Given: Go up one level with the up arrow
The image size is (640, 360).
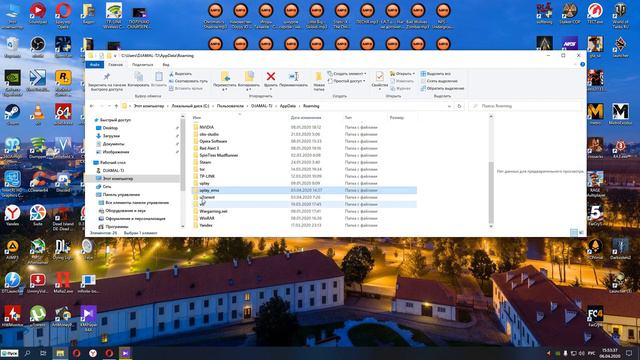Looking at the screenshot, I should point(116,106).
